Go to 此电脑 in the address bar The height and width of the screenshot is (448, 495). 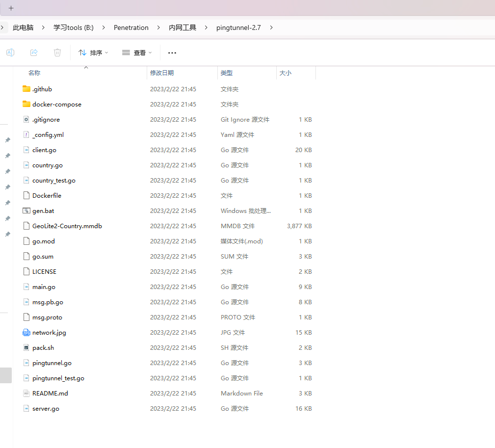pos(23,28)
